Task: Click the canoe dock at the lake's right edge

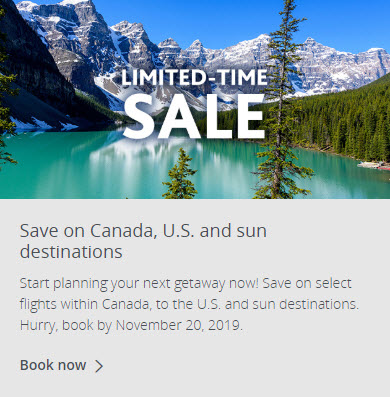Action: coord(373,165)
